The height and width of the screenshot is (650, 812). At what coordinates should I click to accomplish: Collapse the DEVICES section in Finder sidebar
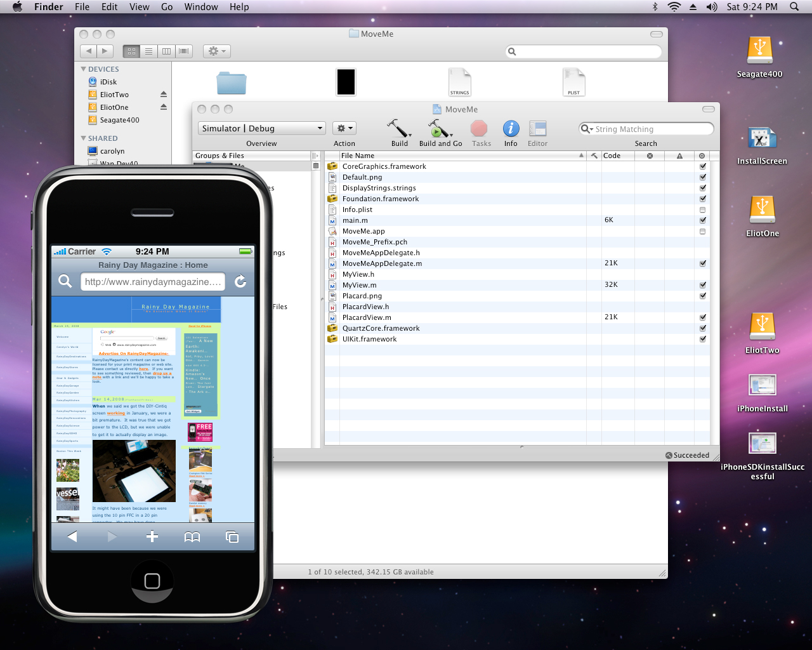pos(83,69)
